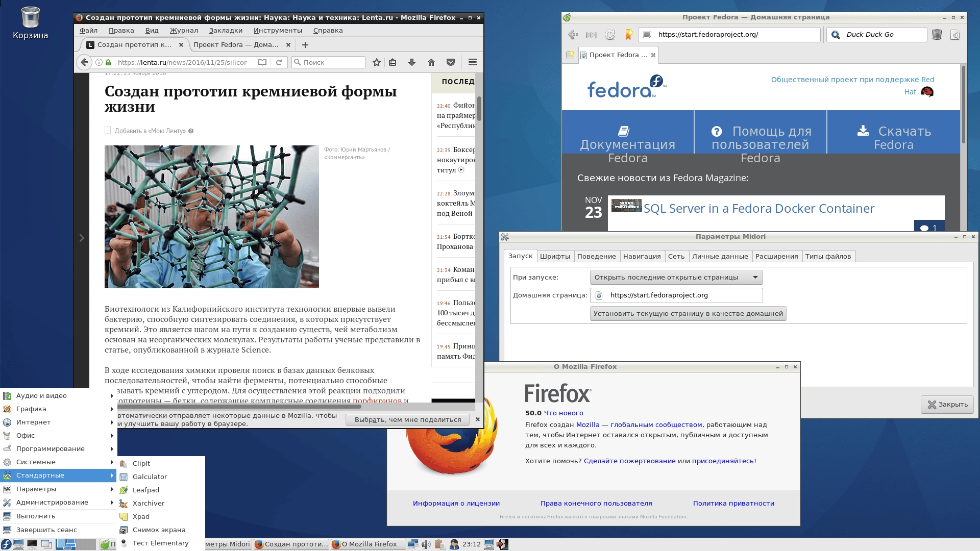Open the Инструменты menu in Firefox

click(x=278, y=31)
